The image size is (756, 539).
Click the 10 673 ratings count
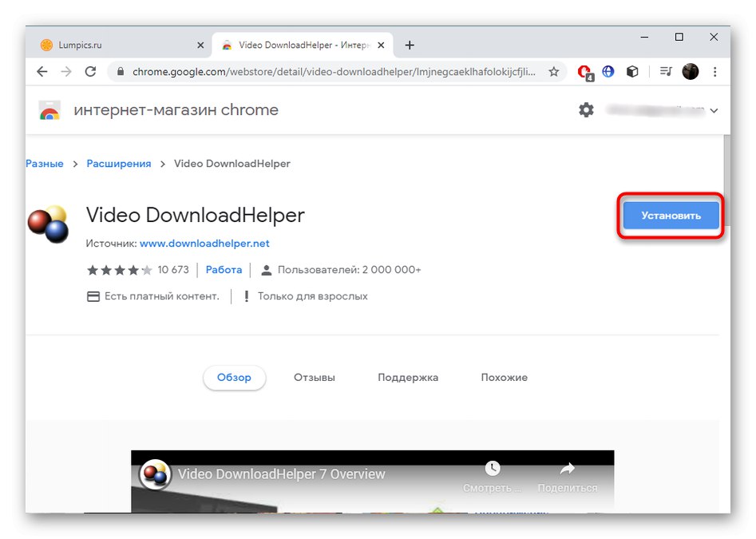(173, 270)
